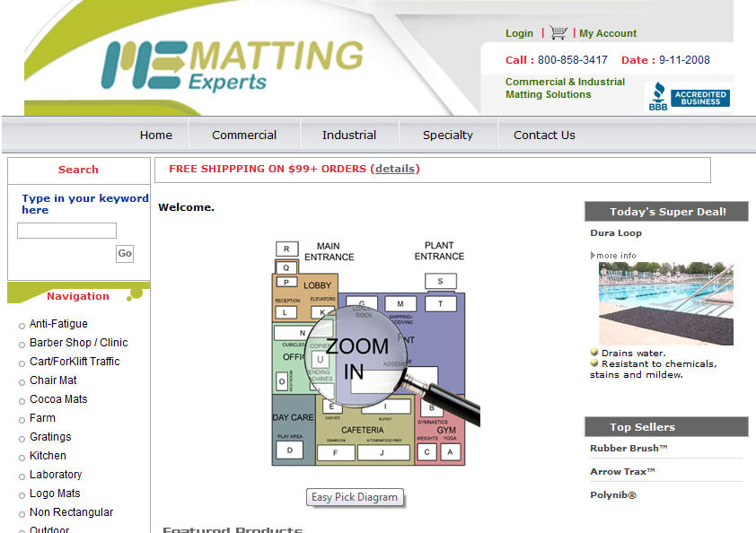Viewport: 756px width, 533px height.
Task: Click the keyword search input field
Action: click(66, 231)
